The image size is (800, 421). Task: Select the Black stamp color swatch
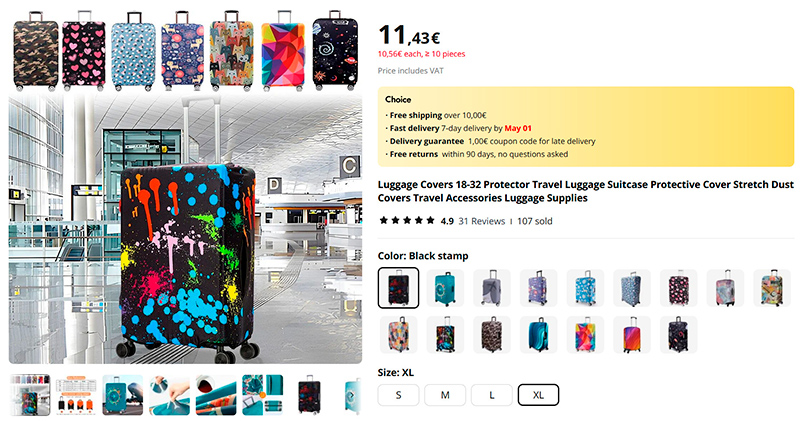(x=398, y=288)
